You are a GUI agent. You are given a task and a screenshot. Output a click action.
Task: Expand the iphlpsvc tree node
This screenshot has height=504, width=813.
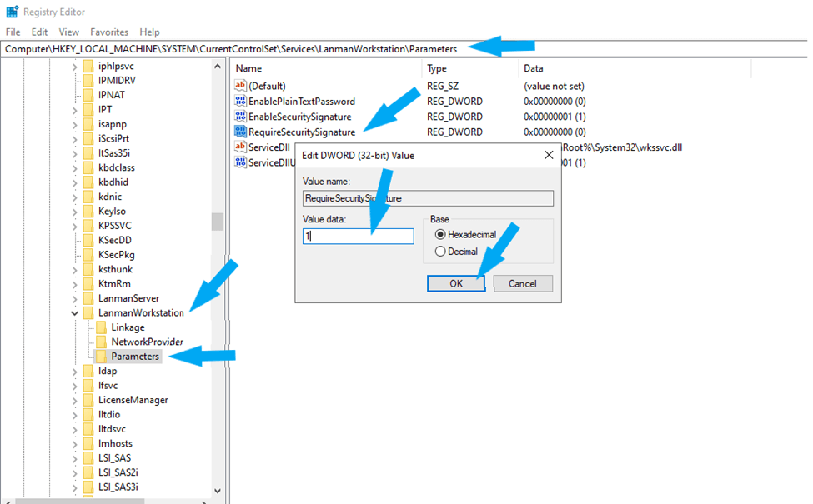[x=75, y=67]
